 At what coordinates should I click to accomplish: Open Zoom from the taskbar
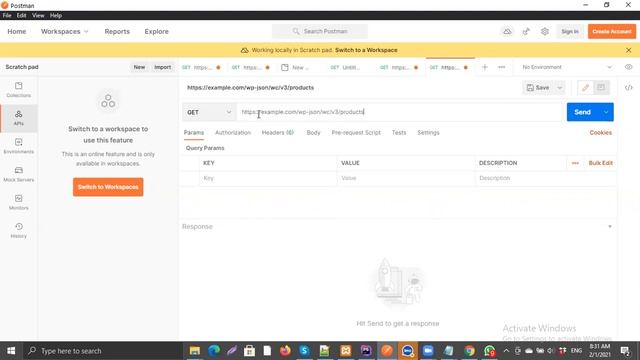coord(428,351)
